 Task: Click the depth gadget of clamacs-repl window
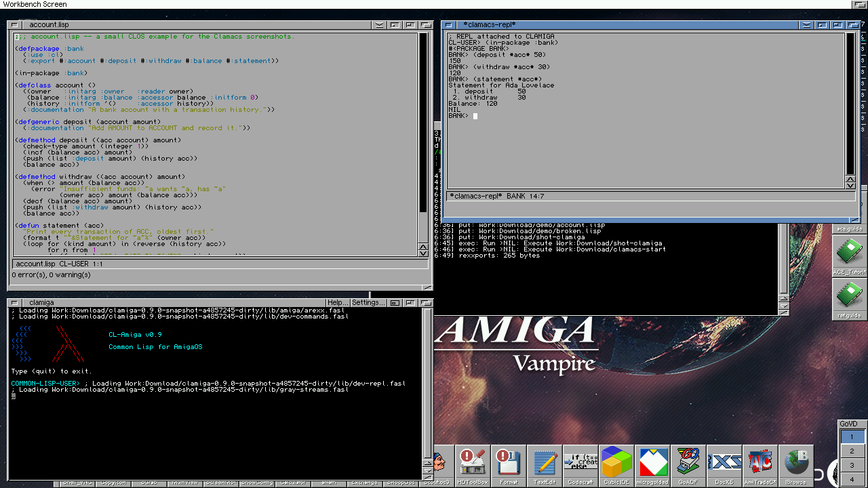pyautogui.click(x=852, y=25)
